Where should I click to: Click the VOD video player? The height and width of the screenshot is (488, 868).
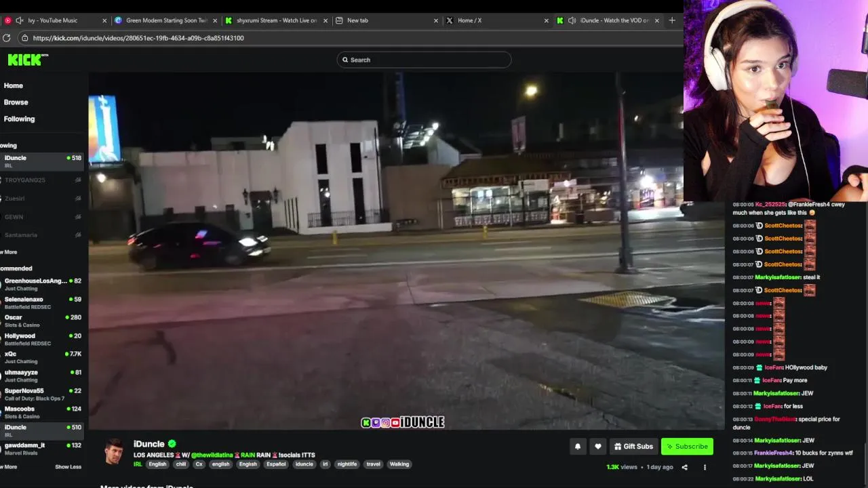(x=406, y=251)
